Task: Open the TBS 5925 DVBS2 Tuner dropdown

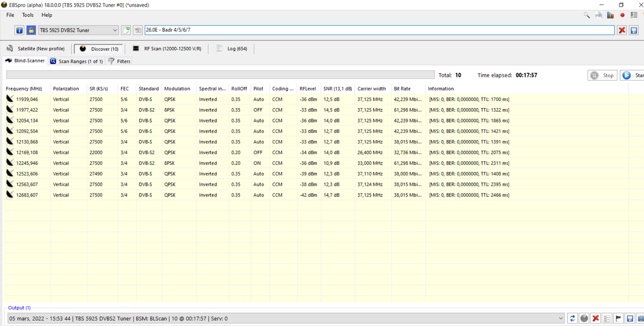Action: 78,30
